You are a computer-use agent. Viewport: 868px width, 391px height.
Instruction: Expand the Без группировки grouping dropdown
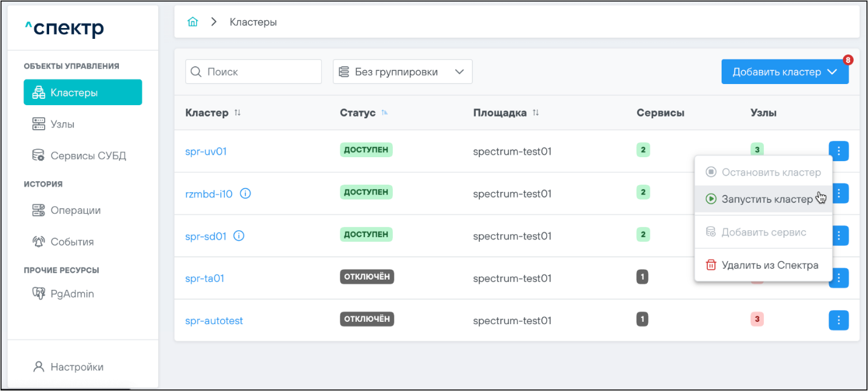(x=402, y=72)
